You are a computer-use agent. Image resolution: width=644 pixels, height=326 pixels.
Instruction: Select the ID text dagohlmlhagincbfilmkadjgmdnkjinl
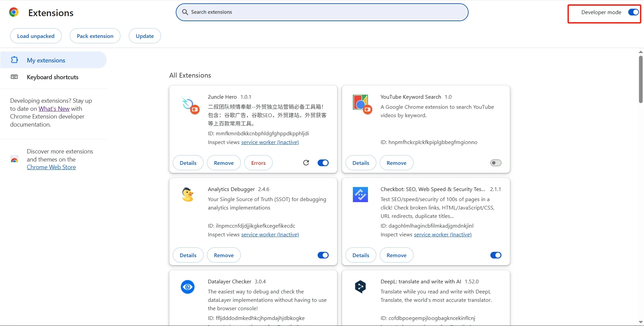coord(431,226)
